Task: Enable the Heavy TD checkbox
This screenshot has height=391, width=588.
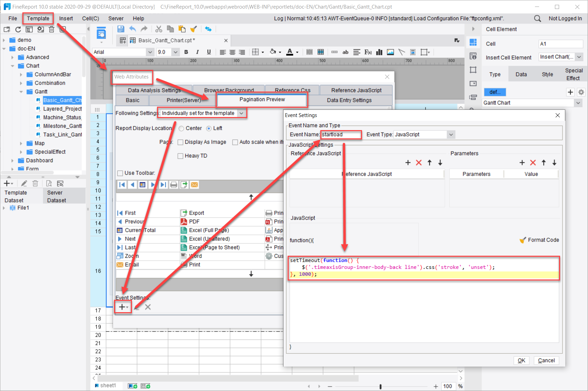Action: (x=180, y=156)
